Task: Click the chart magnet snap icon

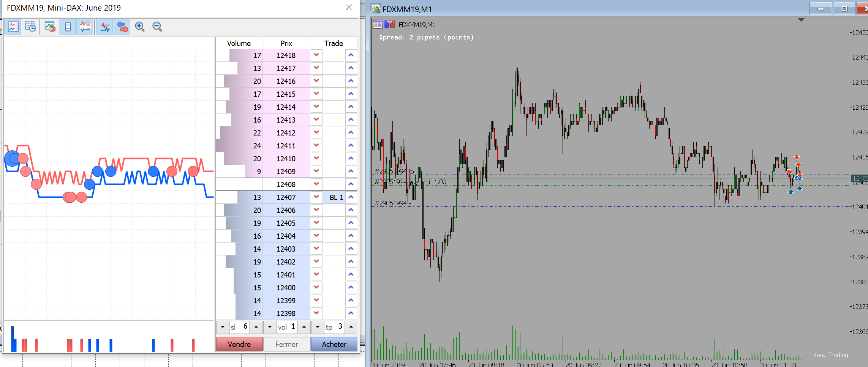Action: pyautogui.click(x=50, y=27)
